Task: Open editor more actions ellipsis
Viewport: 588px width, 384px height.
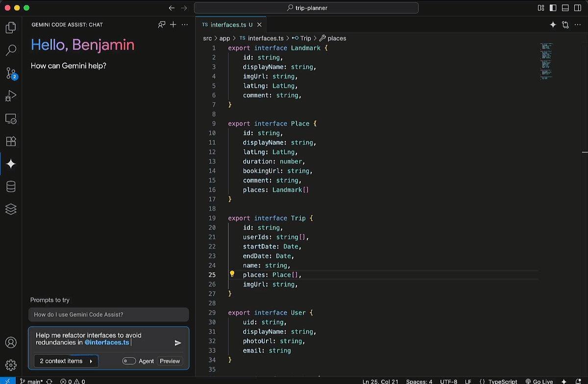Action: click(578, 25)
